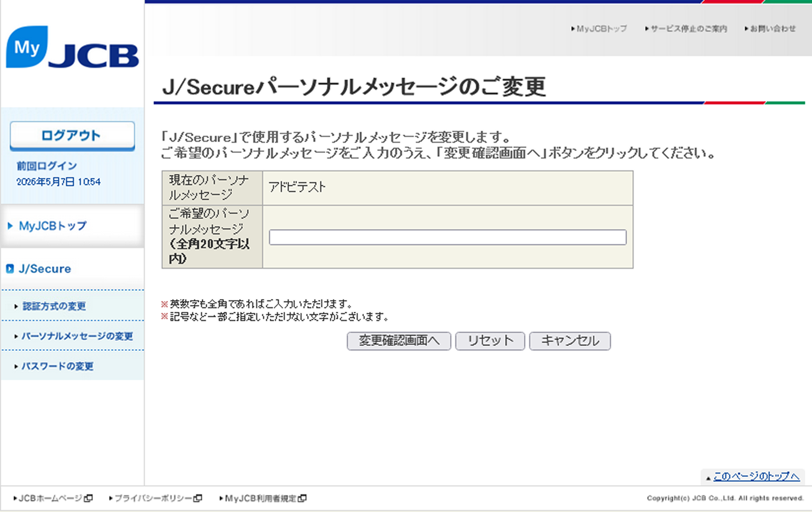
Task: Click the current message text アドビテスト
Action: coord(297,188)
